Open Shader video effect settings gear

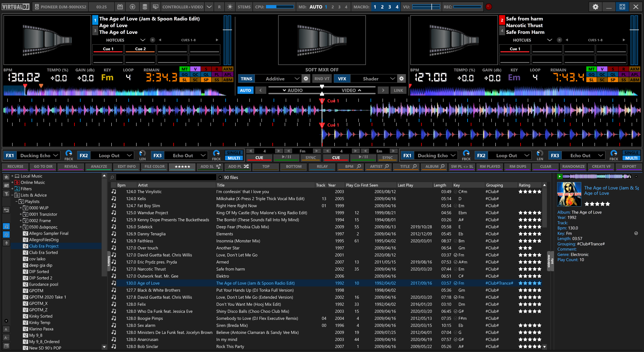pos(401,79)
